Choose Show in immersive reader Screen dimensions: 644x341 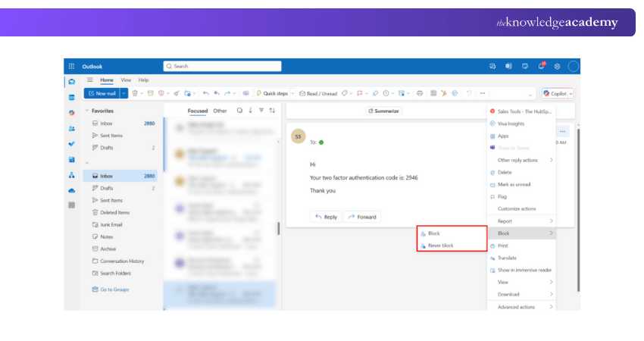pos(521,270)
